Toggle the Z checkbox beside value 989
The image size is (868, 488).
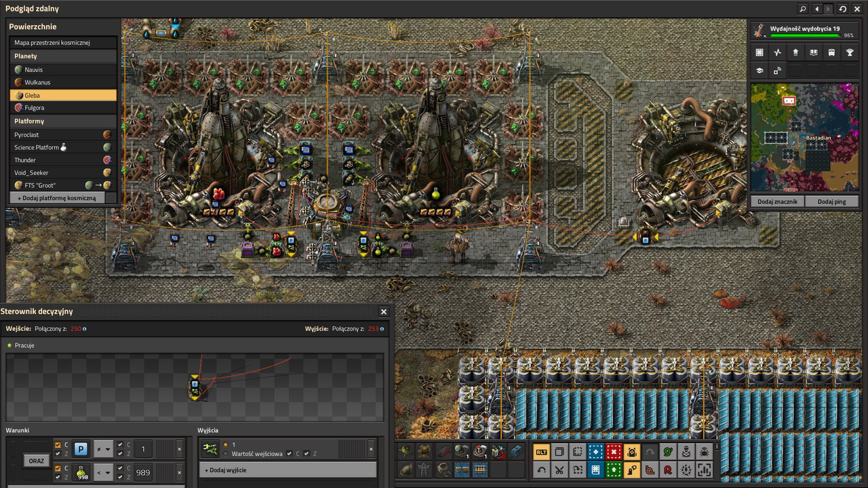[120, 477]
